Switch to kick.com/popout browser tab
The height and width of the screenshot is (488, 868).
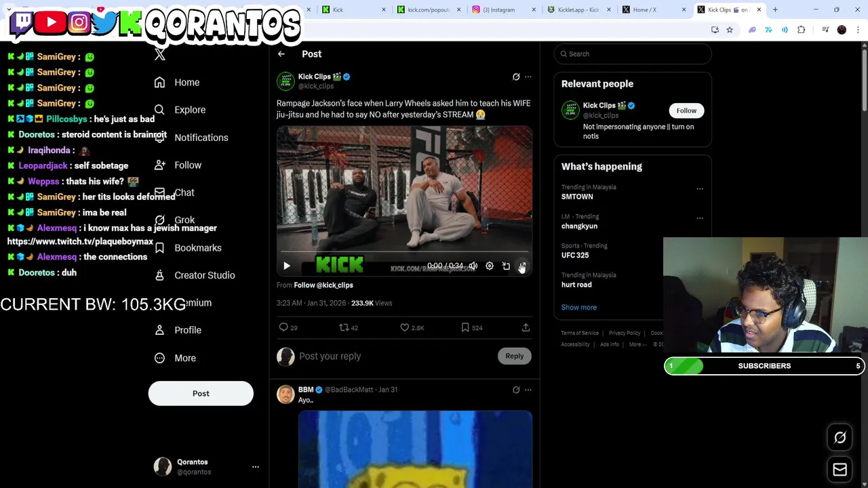pos(428,9)
